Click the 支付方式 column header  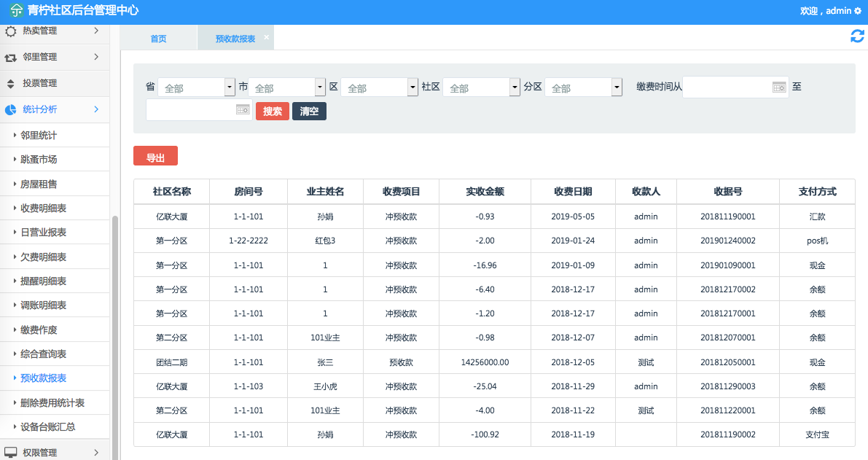(817, 192)
